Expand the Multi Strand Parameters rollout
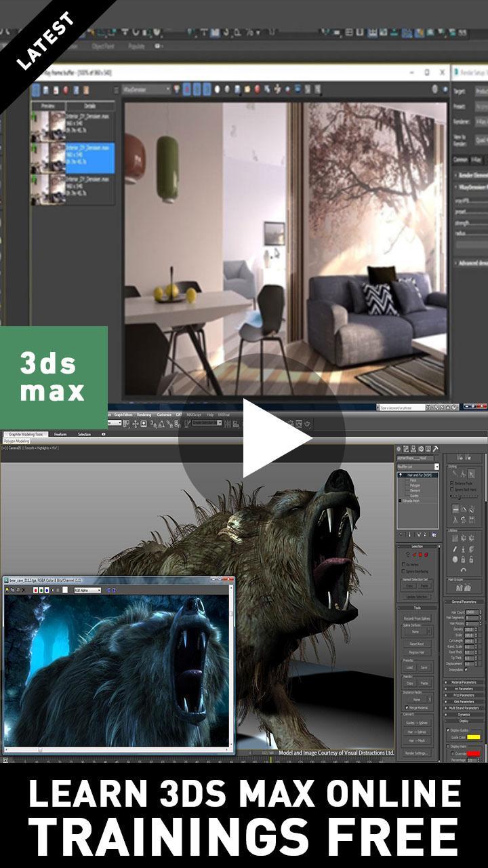Image resolution: width=488 pixels, height=868 pixels. click(465, 707)
